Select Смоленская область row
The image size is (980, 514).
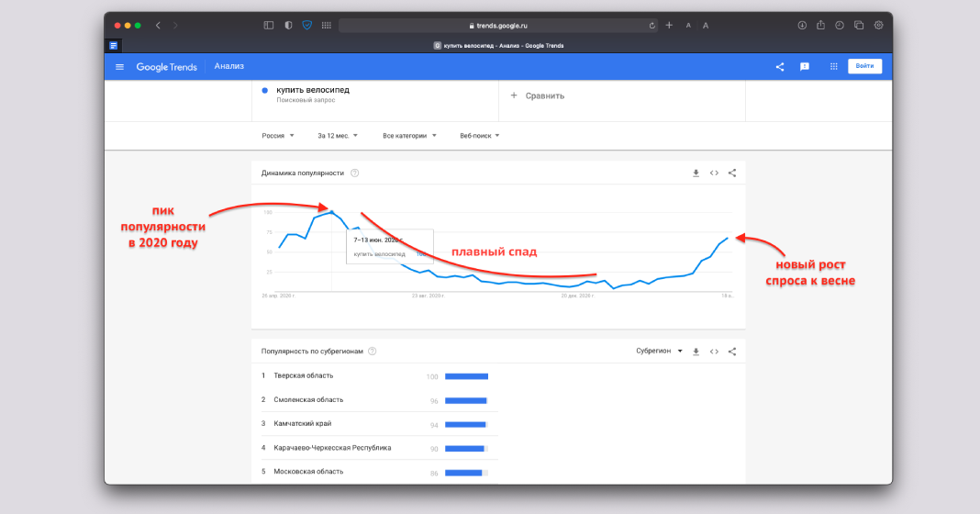pos(379,399)
